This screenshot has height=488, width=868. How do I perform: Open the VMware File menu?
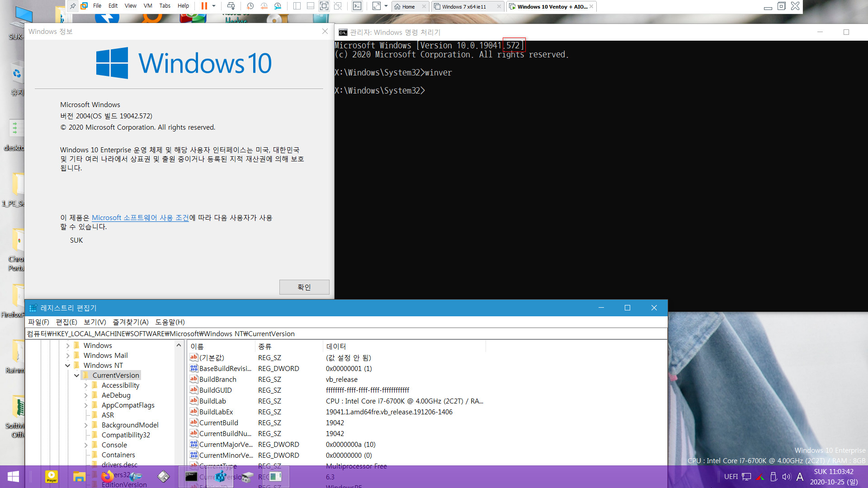(x=97, y=6)
